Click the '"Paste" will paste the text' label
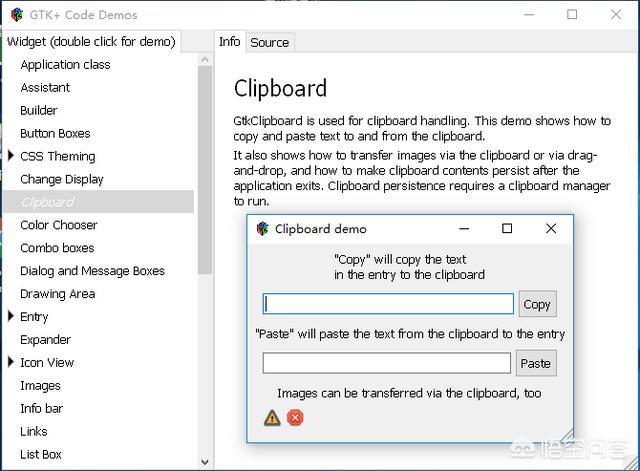 pyautogui.click(x=410, y=334)
